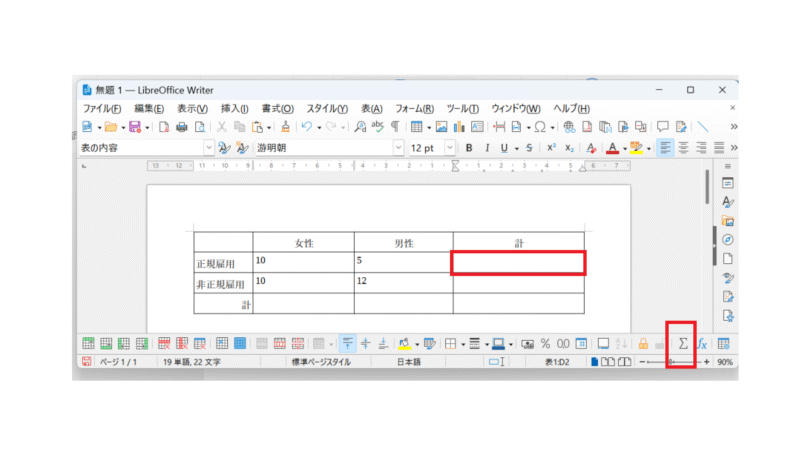800x450 pixels.
Task: Click the Subscript x₂ icon
Action: [x=569, y=148]
